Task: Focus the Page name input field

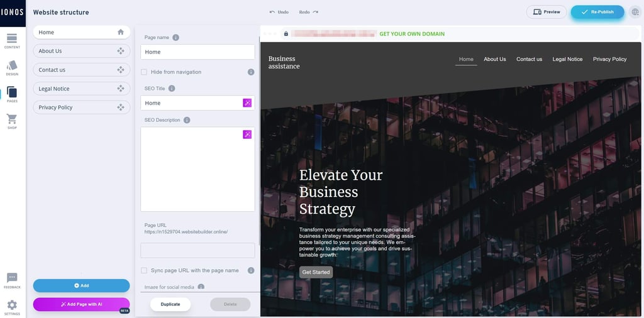Action: tap(197, 52)
